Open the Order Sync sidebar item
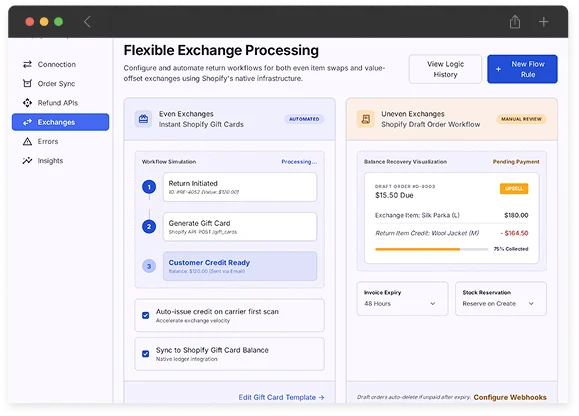This screenshot has width=579, height=416. click(x=60, y=83)
